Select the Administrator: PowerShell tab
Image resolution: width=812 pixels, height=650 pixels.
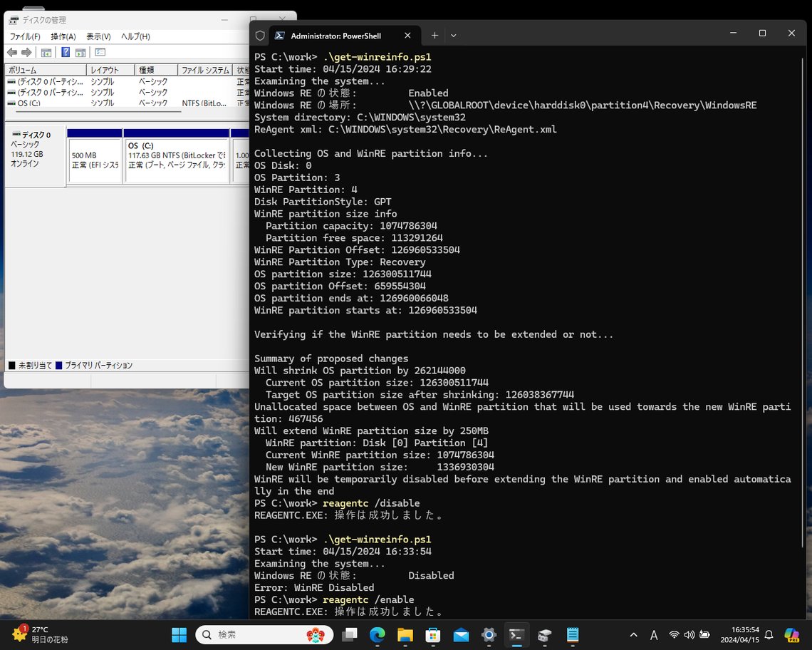(x=336, y=35)
